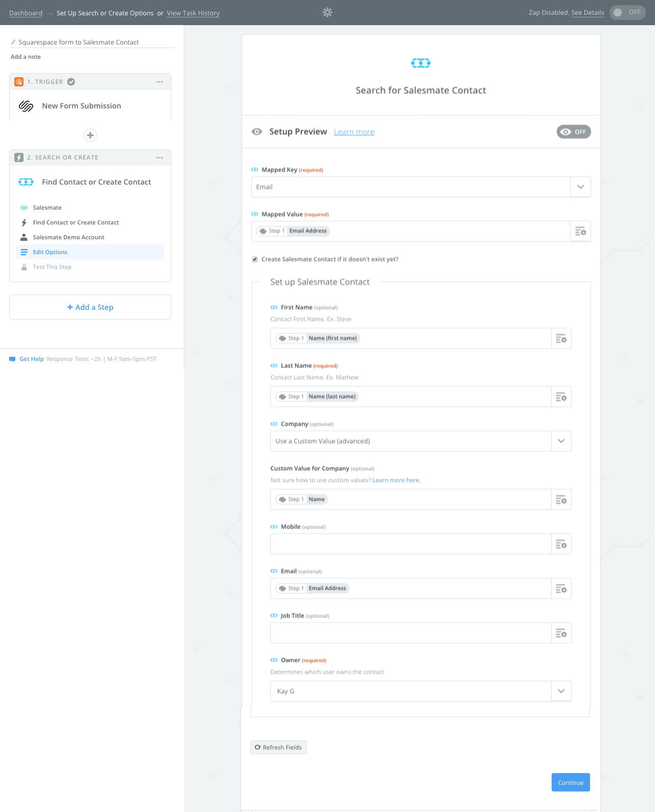Screen dimensions: 655x812
Task: Open Search or Create step three-dot menu
Action: coord(160,157)
